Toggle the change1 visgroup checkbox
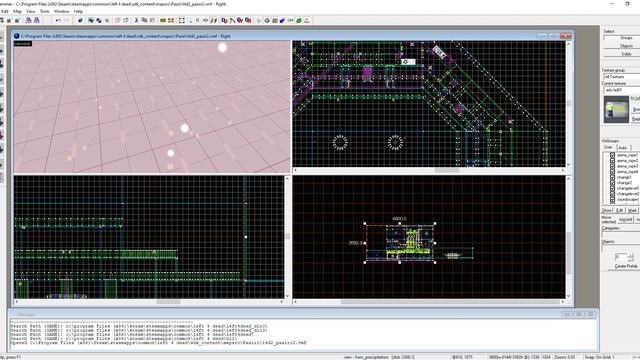The image size is (640, 360). pos(612,177)
